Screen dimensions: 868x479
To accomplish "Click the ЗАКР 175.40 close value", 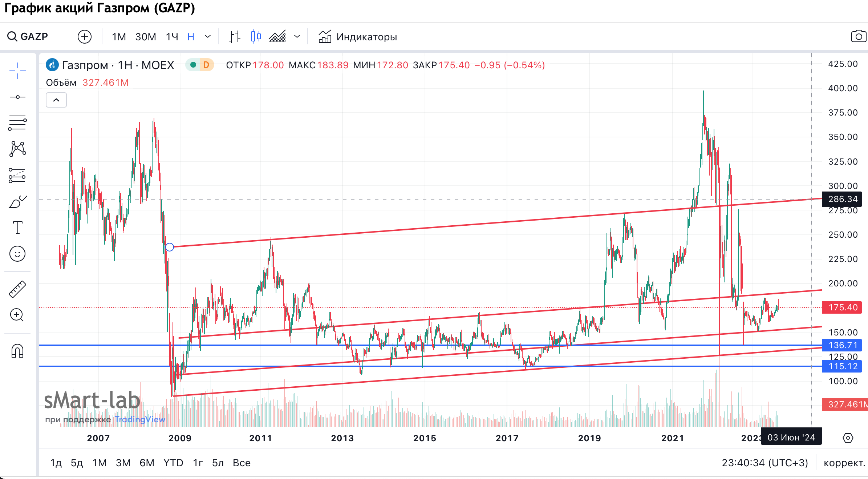I will [x=441, y=65].
